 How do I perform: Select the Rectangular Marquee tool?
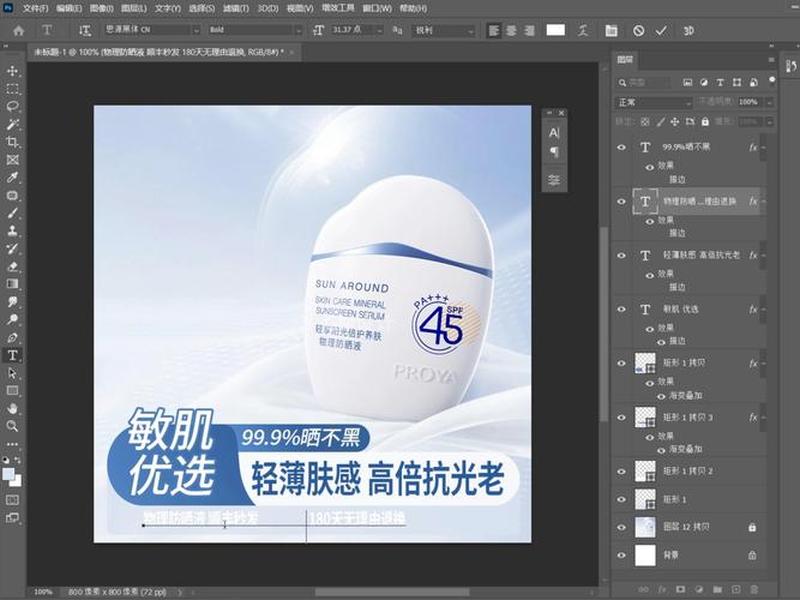click(x=12, y=89)
